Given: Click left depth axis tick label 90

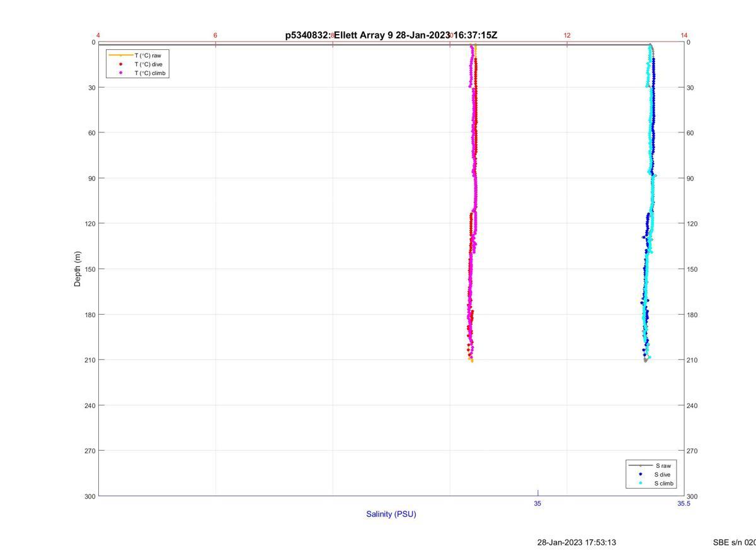Looking at the screenshot, I should [x=91, y=178].
